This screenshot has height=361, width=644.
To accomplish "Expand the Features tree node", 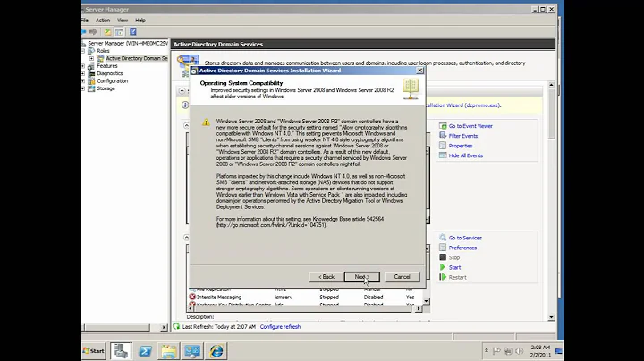I will [83, 66].
